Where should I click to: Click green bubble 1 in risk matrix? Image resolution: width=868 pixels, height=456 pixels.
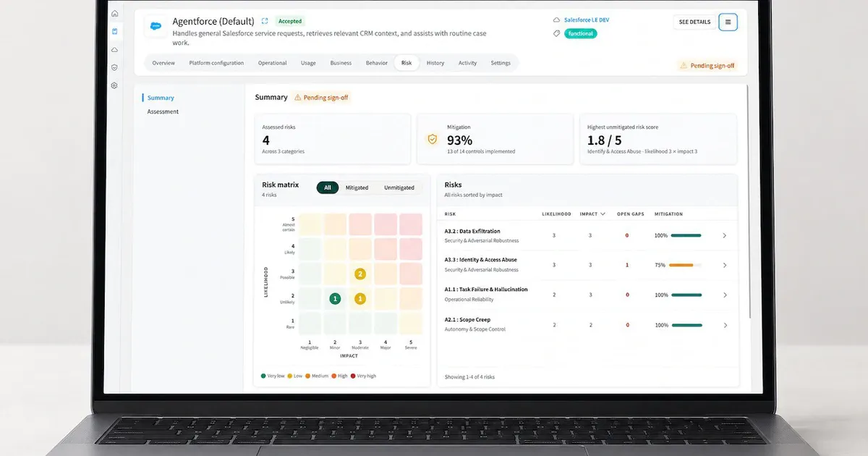(335, 298)
